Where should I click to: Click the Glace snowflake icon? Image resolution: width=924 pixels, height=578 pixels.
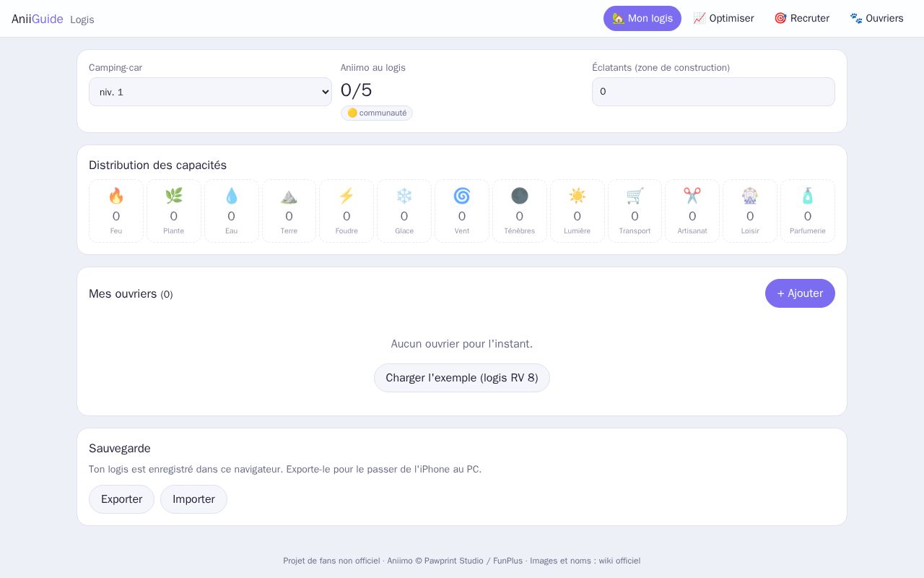[404, 196]
